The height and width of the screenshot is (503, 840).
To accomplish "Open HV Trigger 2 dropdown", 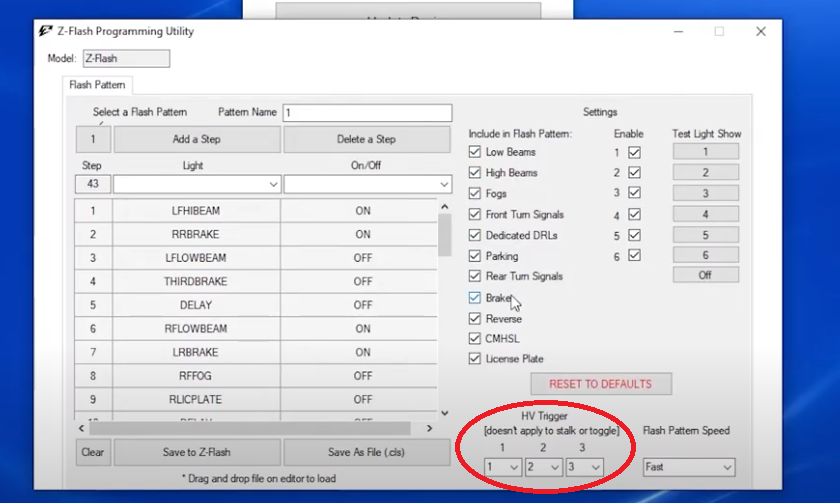I will pyautogui.click(x=543, y=467).
